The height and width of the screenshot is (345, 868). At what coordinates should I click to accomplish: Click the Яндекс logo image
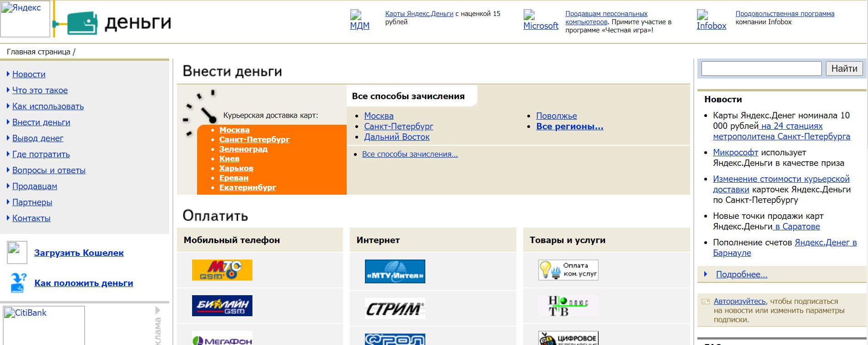25,19
